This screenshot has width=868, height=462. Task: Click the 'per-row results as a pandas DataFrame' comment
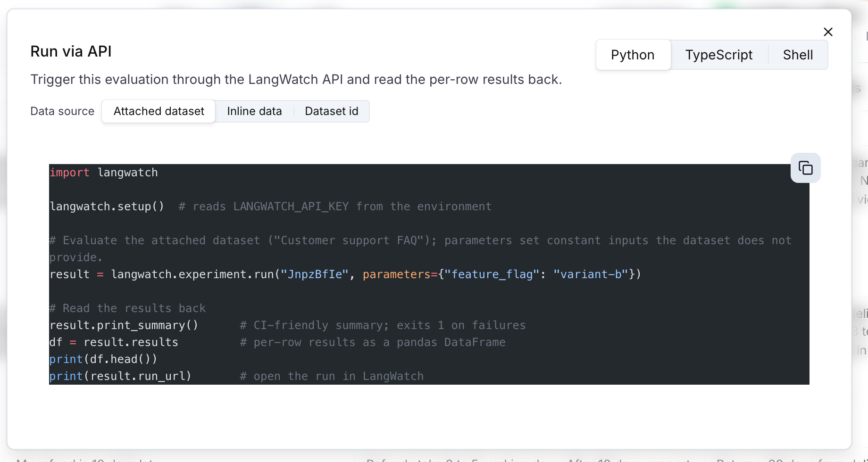click(373, 342)
